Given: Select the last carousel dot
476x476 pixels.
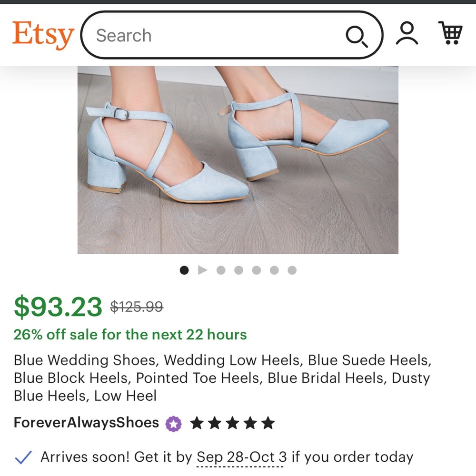Looking at the screenshot, I should [293, 270].
